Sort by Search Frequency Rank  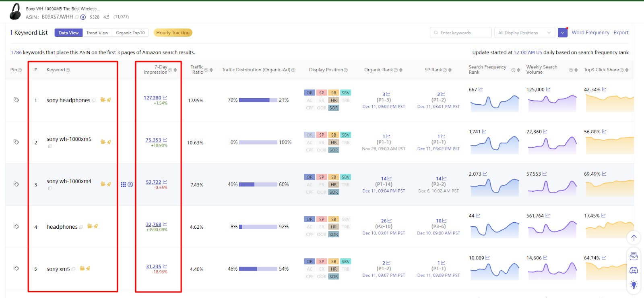[518, 70]
